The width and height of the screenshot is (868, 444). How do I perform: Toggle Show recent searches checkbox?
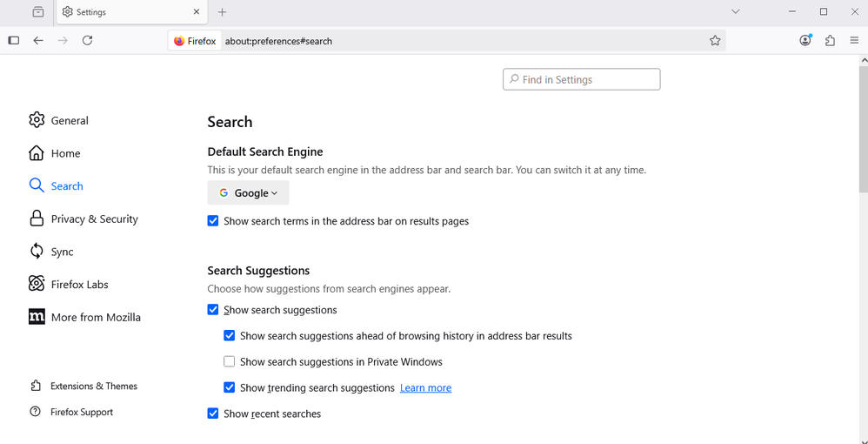tap(213, 414)
